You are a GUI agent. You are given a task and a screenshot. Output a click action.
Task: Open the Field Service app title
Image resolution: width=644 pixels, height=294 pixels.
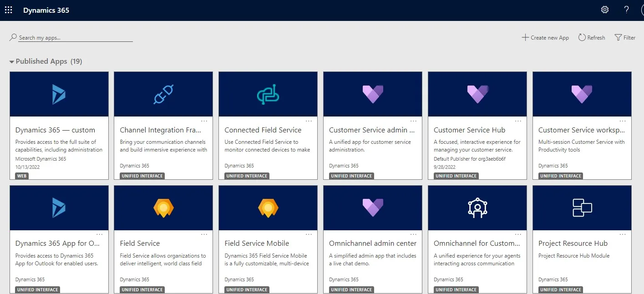tap(140, 243)
